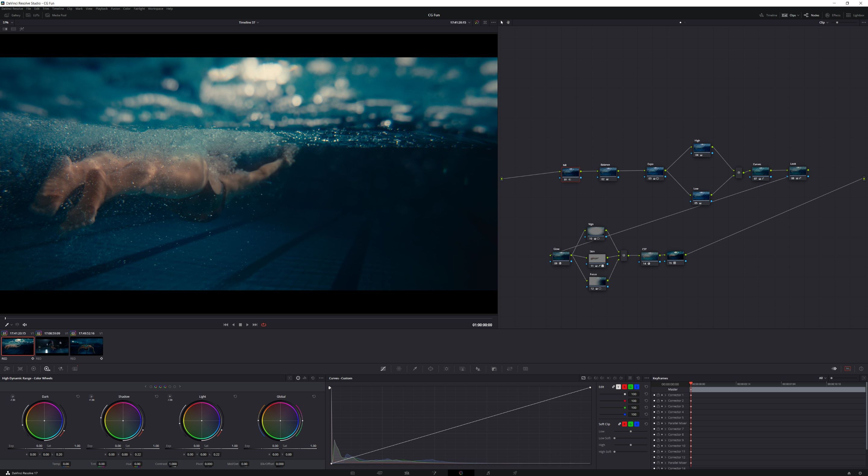Open the RGB Mixer palette

point(61,369)
